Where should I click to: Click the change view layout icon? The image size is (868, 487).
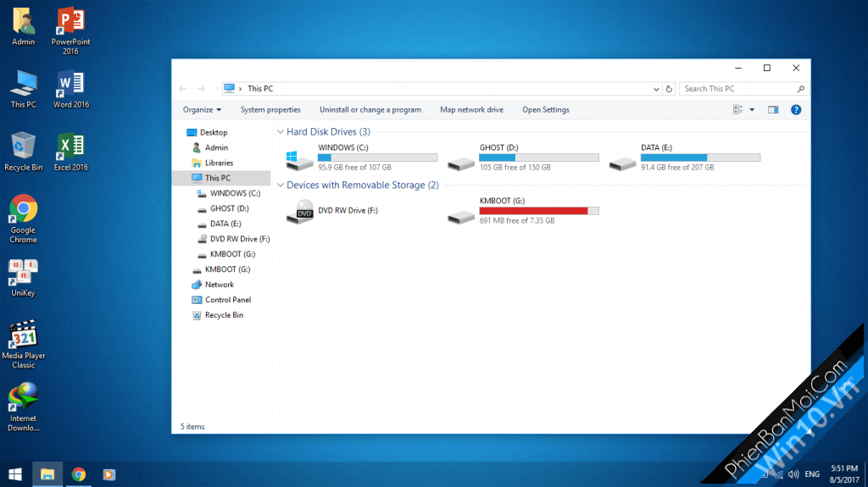point(738,109)
